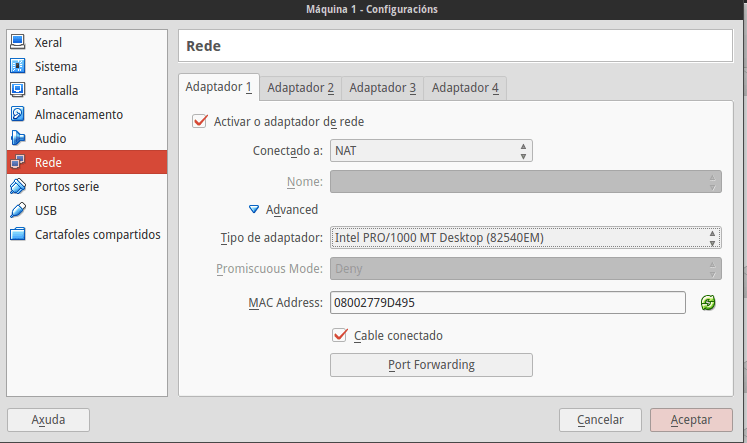Screen dimensions: 747x443
Task: Click the Audio speaker icon
Action: coord(18,138)
